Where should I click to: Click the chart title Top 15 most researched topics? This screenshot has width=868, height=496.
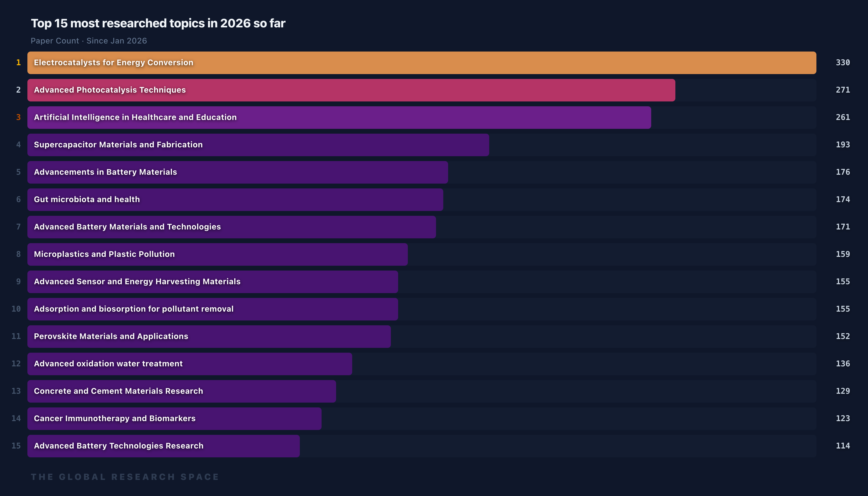(x=158, y=23)
